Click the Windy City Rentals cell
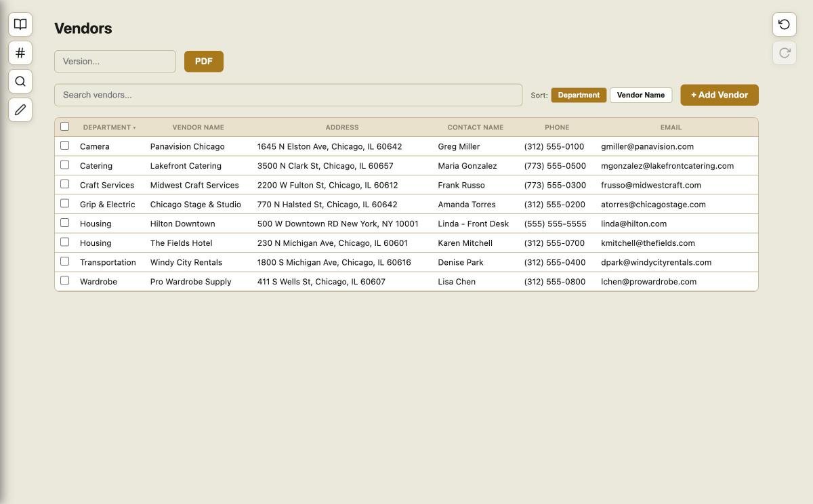Viewport: 813px width, 504px height. pos(186,262)
